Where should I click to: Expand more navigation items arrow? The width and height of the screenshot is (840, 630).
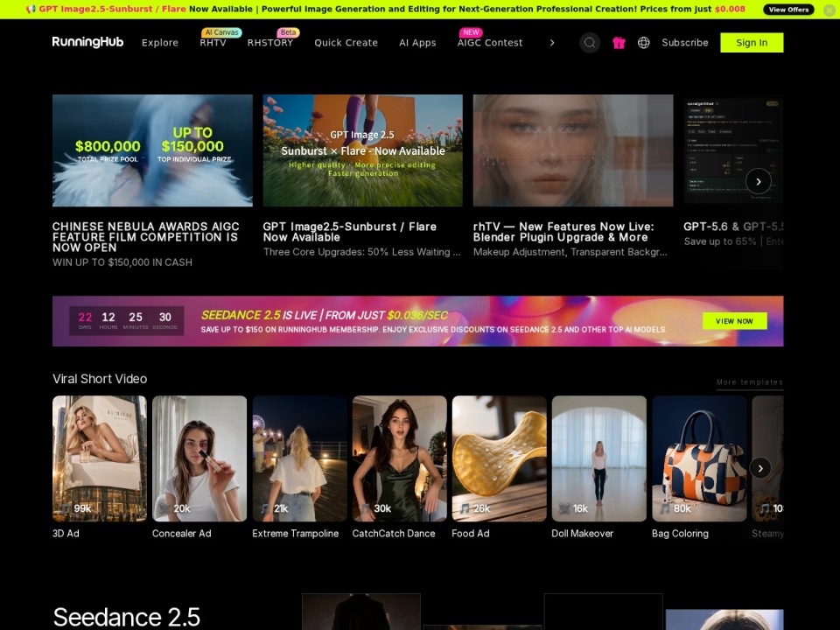tap(552, 43)
